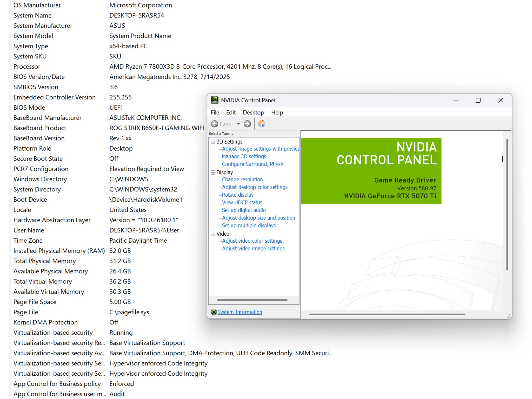Open the File menu
Viewport: 532px width, 399px height.
click(x=215, y=112)
